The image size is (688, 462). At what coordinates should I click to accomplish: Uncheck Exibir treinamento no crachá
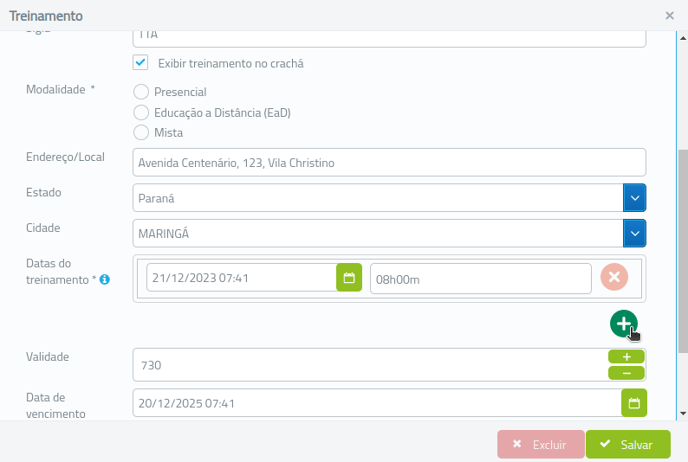click(x=140, y=62)
